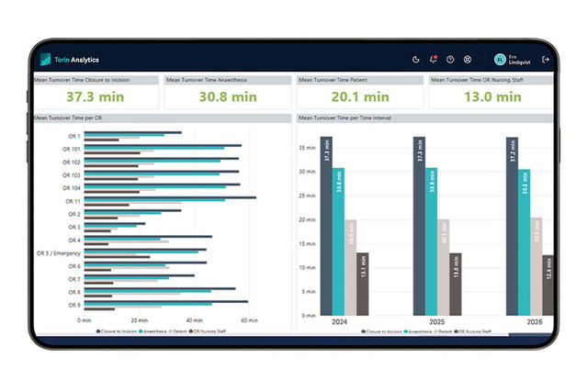Click the '5 min' y-axis label

pyautogui.click(x=309, y=292)
